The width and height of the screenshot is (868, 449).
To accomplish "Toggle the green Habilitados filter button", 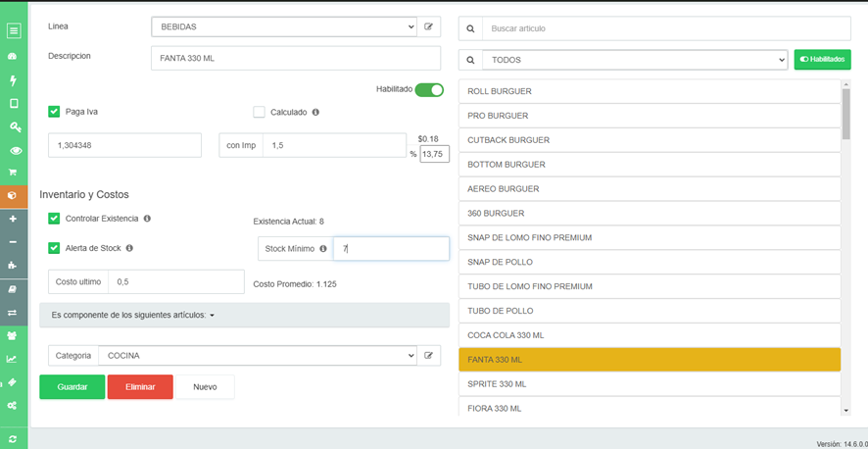I will tap(823, 60).
